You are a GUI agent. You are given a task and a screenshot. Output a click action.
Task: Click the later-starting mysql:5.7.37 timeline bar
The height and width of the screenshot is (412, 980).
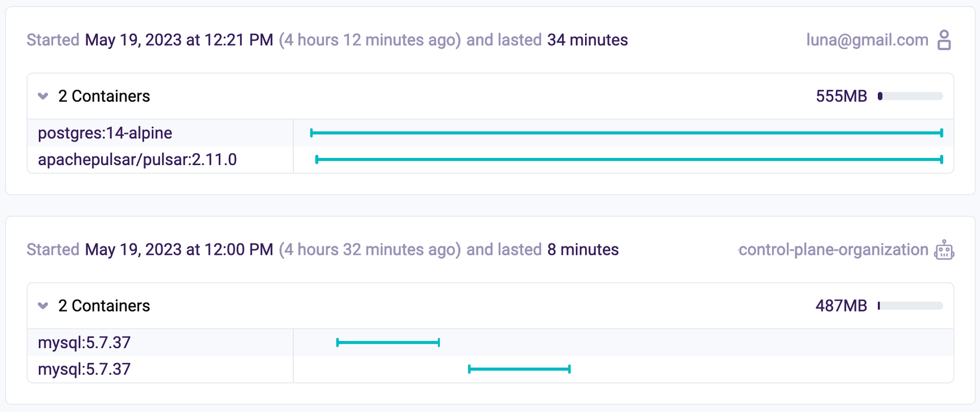pyautogui.click(x=519, y=369)
